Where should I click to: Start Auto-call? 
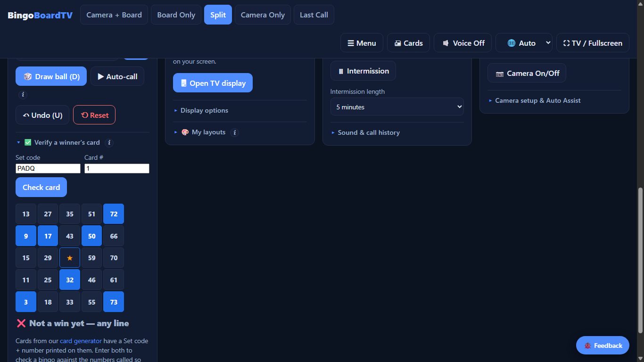[x=117, y=76]
